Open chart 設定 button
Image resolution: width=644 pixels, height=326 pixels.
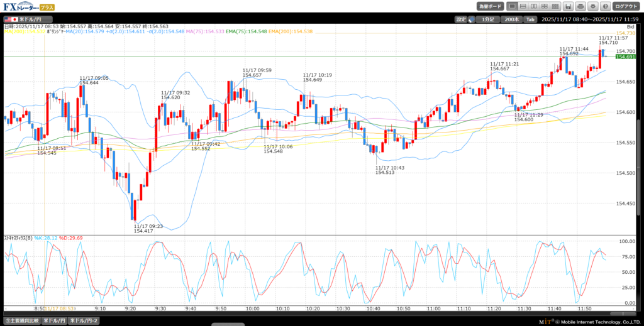click(460, 19)
